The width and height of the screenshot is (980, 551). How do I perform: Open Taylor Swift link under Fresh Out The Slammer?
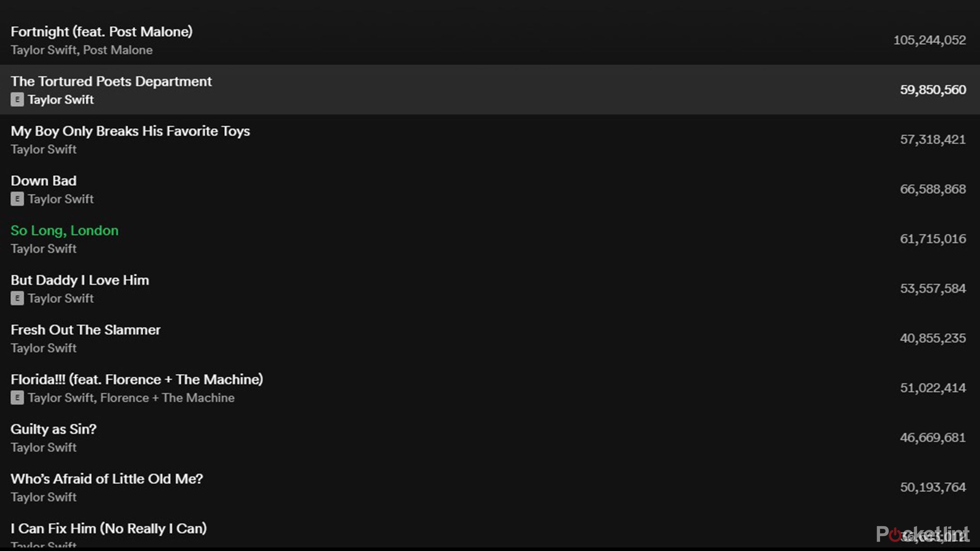[43, 349]
